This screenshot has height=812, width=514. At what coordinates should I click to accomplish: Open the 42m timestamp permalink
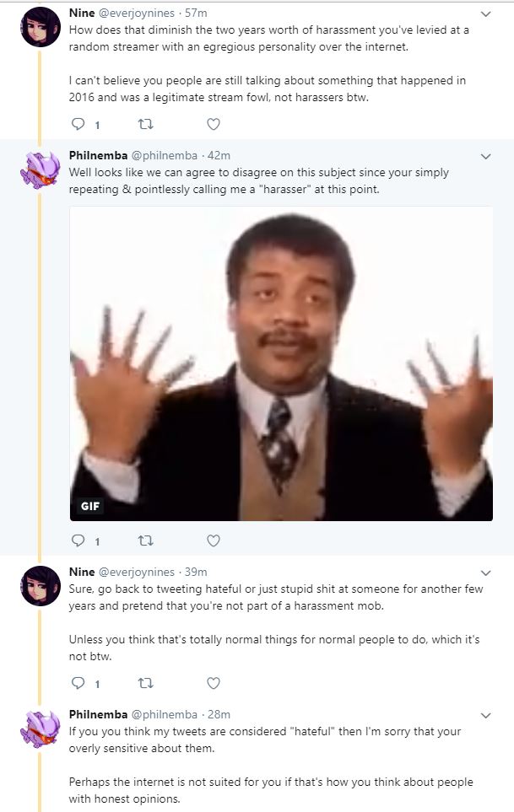219,155
